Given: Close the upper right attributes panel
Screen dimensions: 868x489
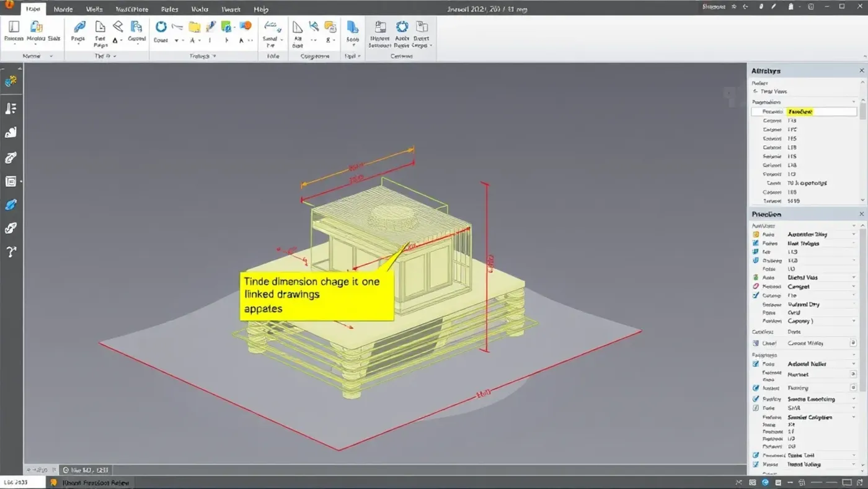Looking at the screenshot, I should (x=861, y=71).
